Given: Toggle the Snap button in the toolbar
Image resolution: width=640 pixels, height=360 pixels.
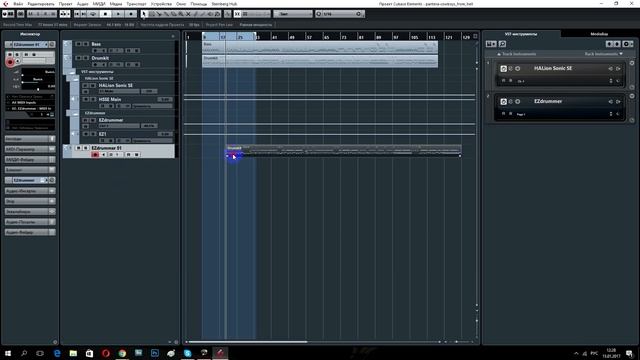Looking at the screenshot, I should pos(237,14).
